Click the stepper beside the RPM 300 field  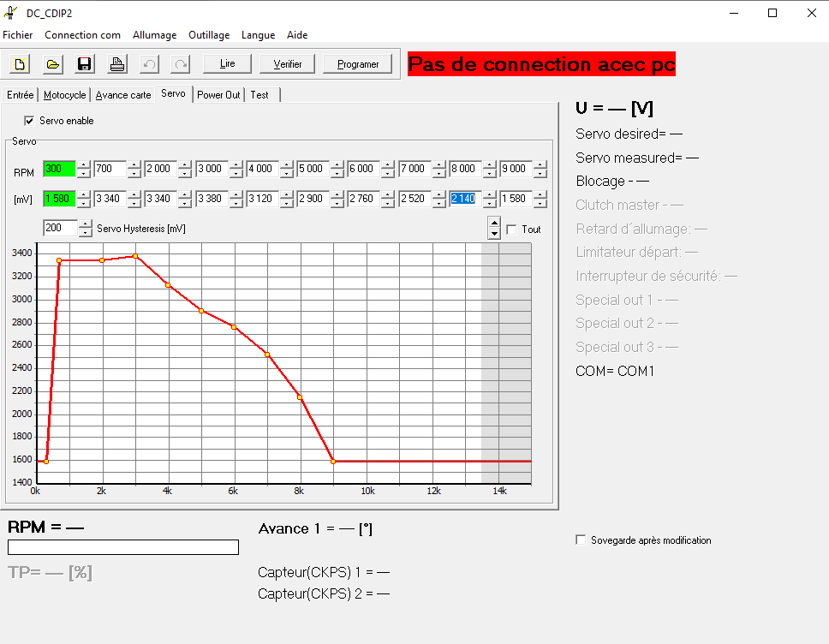84,169
